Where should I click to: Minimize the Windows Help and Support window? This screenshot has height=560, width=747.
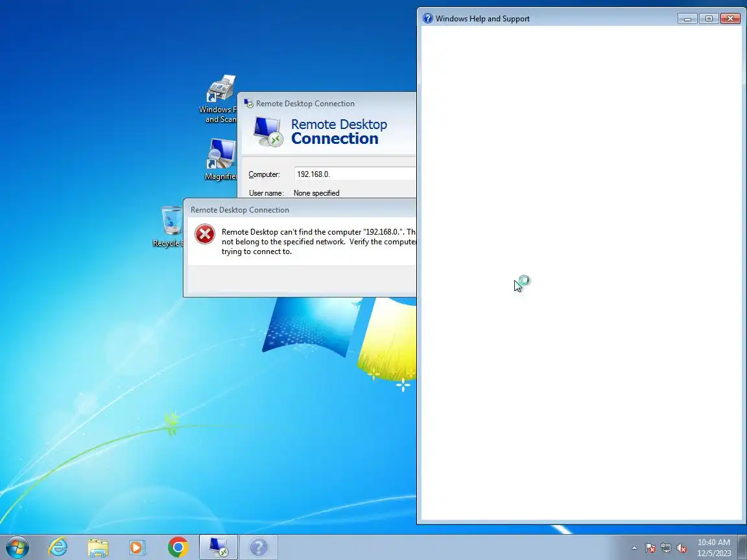click(687, 19)
